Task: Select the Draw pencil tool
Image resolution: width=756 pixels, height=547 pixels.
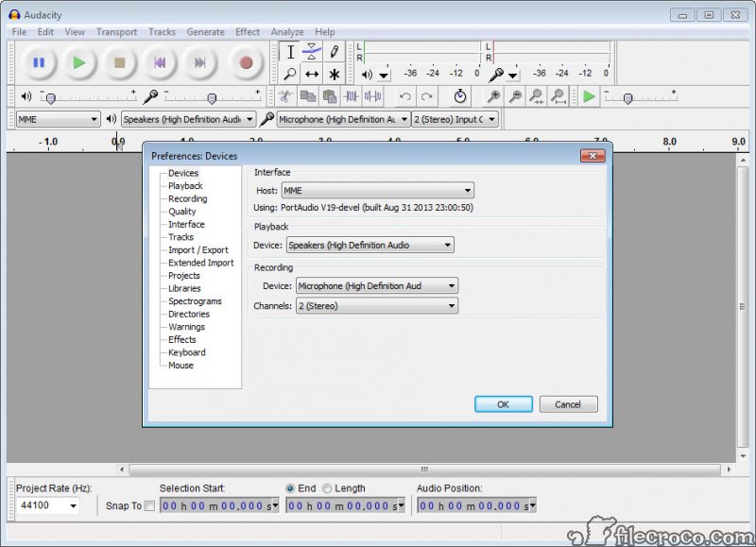Action: 334,52
